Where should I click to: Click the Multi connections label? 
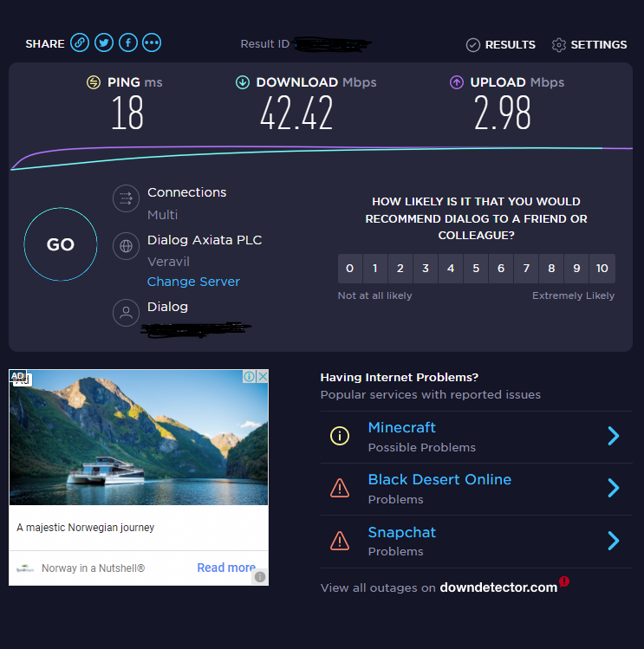click(x=162, y=215)
